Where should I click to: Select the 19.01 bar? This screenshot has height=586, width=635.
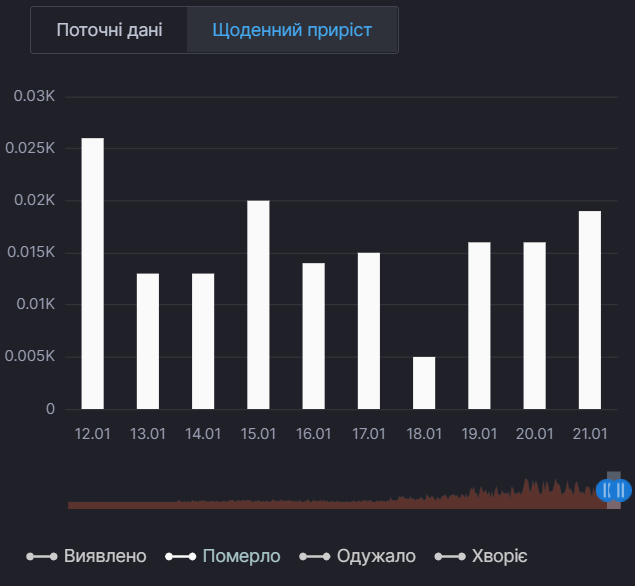[x=479, y=326]
